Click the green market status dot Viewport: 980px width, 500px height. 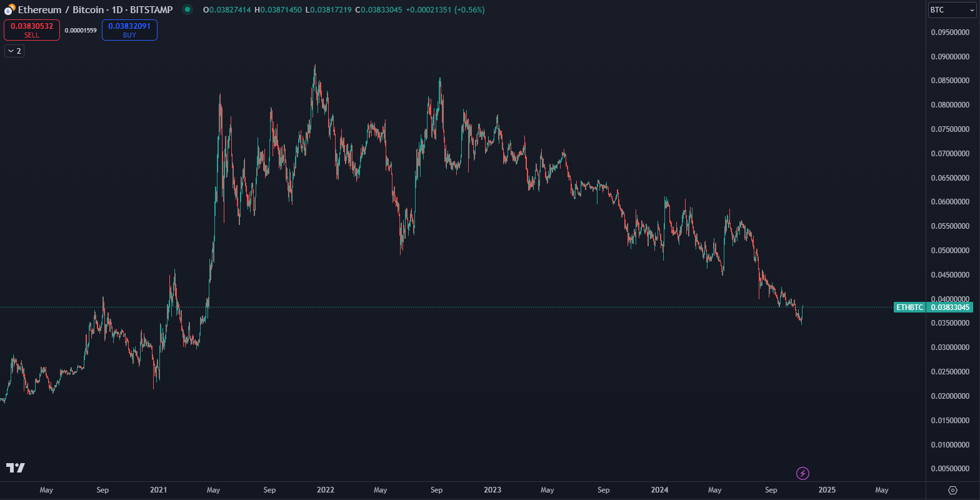tap(187, 9)
